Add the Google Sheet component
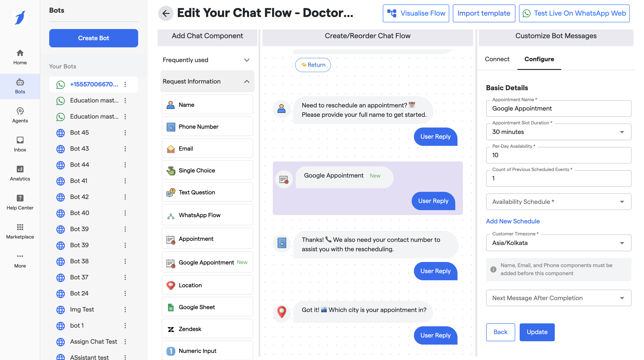Image resolution: width=644 pixels, height=360 pixels. [x=207, y=307]
